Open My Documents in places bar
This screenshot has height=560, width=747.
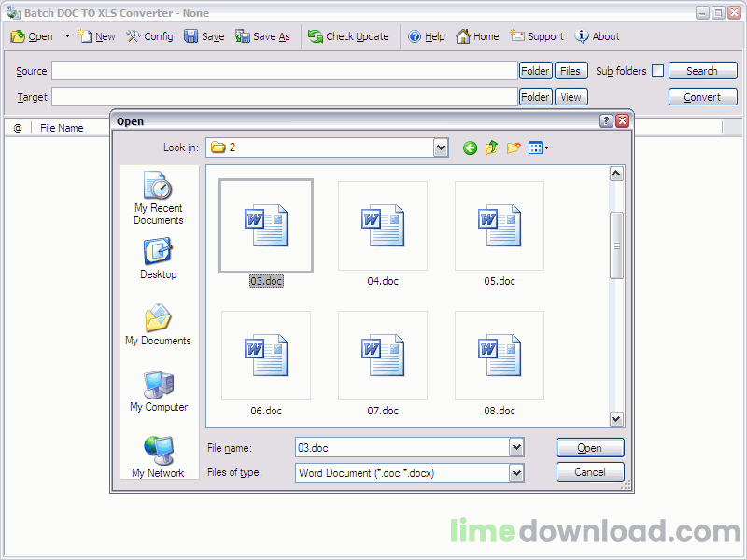[x=158, y=325]
